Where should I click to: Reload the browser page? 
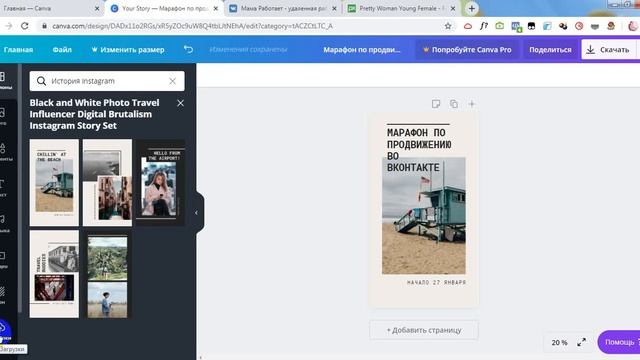pyautogui.click(x=25, y=26)
